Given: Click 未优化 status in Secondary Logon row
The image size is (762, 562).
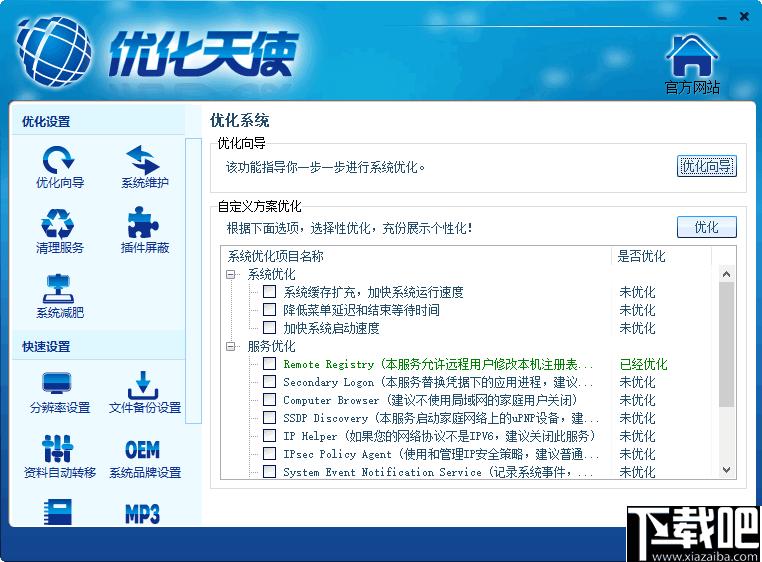Looking at the screenshot, I should (637, 382).
